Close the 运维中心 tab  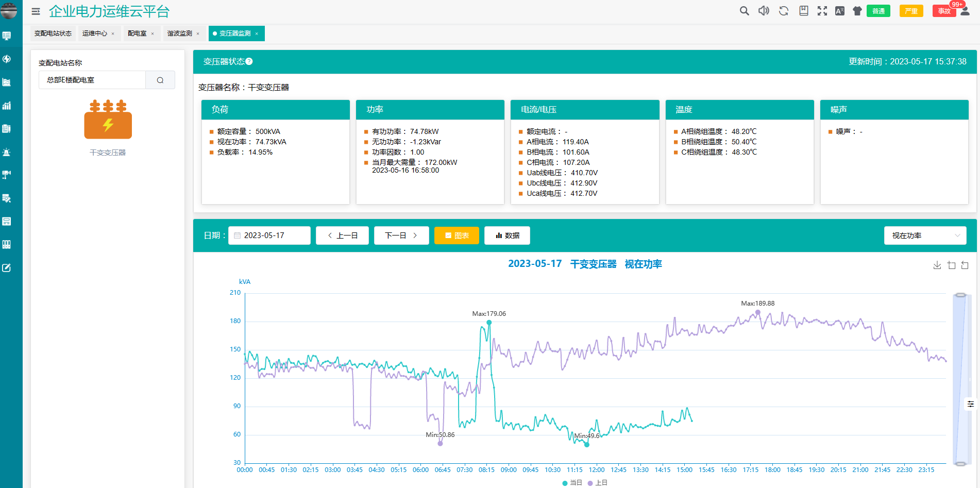tap(113, 33)
